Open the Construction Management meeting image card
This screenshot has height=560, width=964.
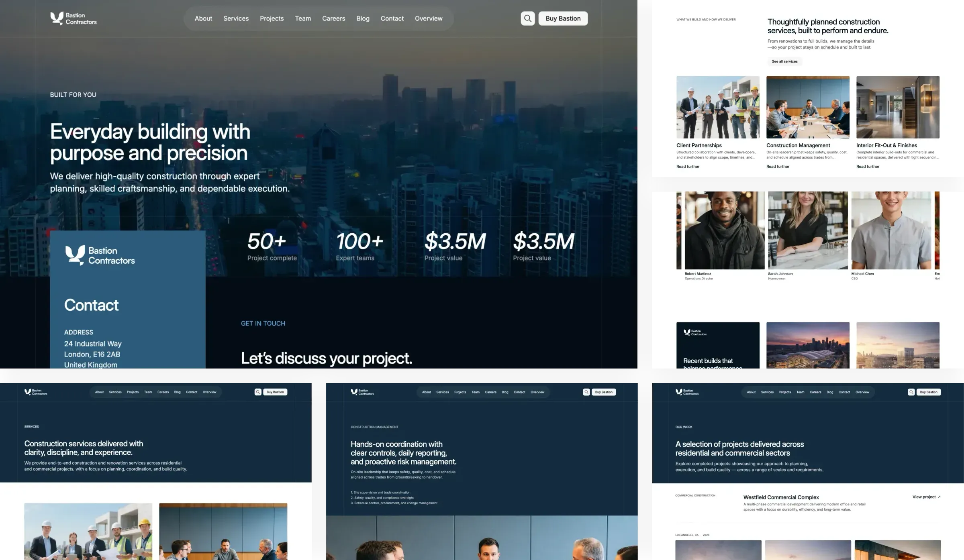pyautogui.click(x=808, y=107)
